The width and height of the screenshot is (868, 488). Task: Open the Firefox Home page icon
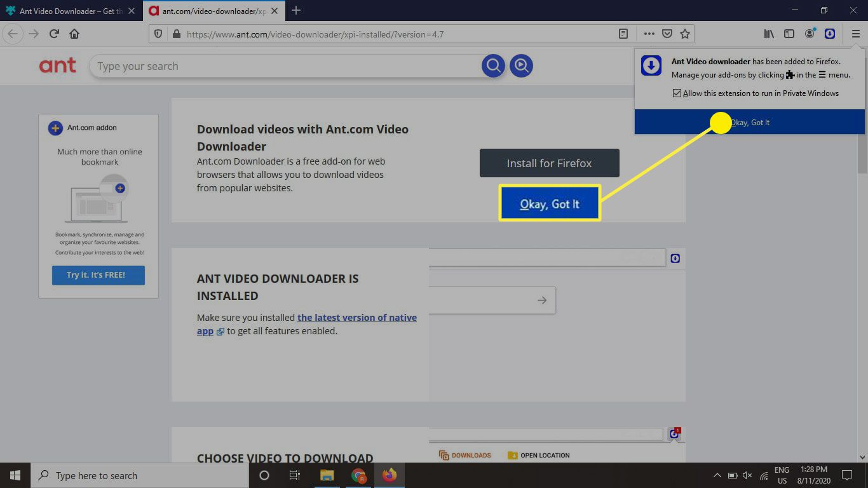(74, 34)
